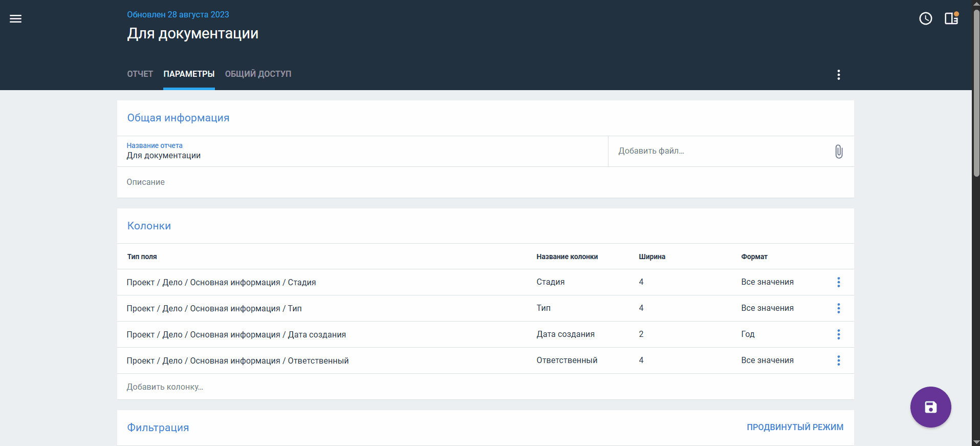Open options menu for Тип column row
This screenshot has width=980, height=446.
point(838,308)
